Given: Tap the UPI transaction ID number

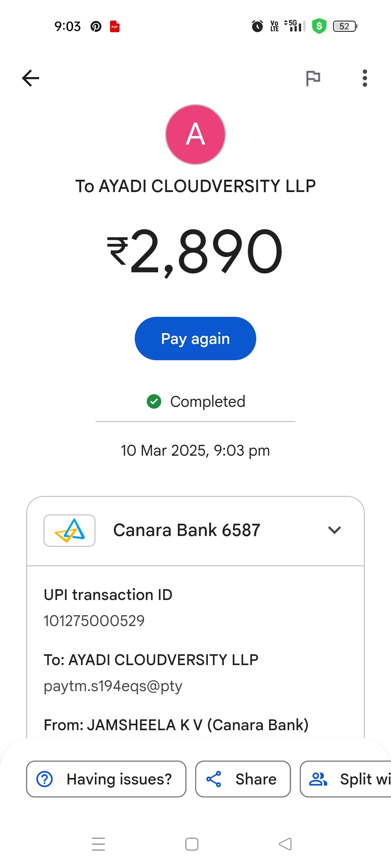Looking at the screenshot, I should 94,621.
